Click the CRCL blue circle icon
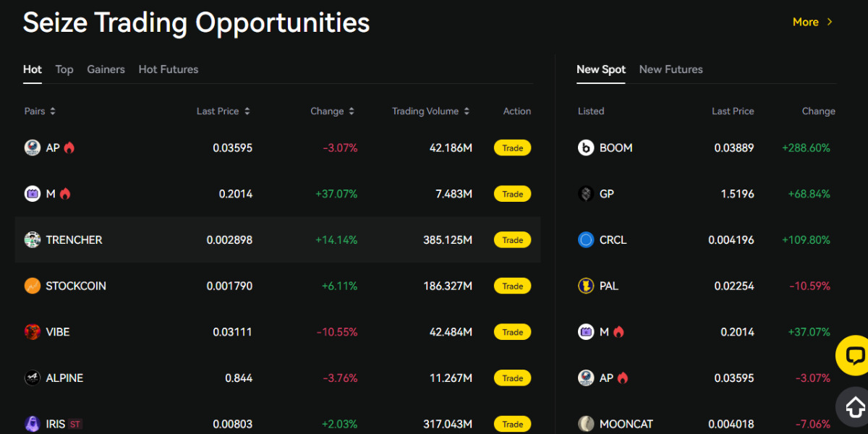Screen dimensions: 868x434 click(x=586, y=239)
